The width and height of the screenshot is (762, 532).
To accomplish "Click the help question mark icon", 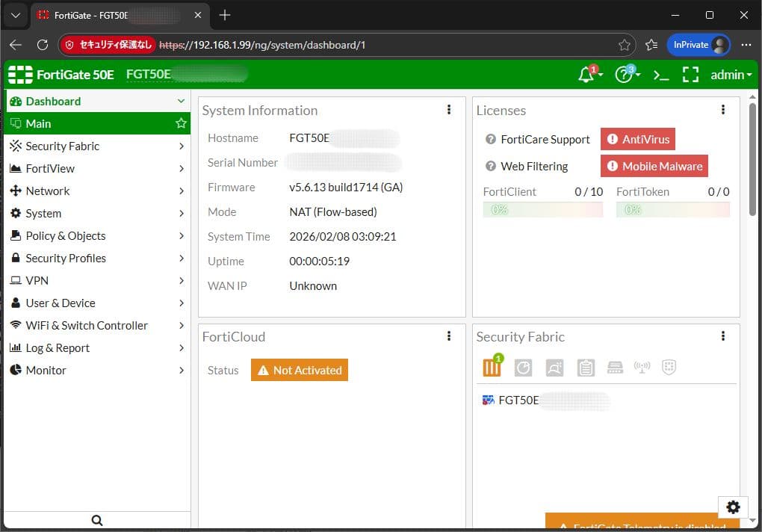I will click(624, 75).
